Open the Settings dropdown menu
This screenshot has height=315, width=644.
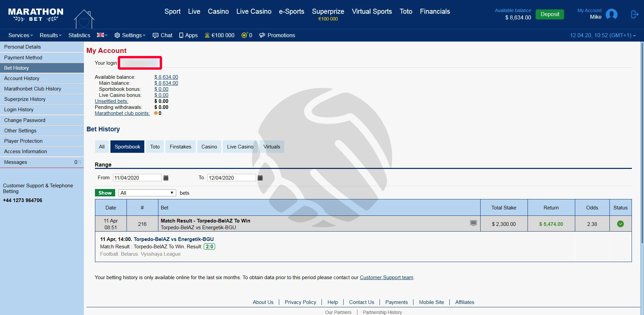coord(130,35)
